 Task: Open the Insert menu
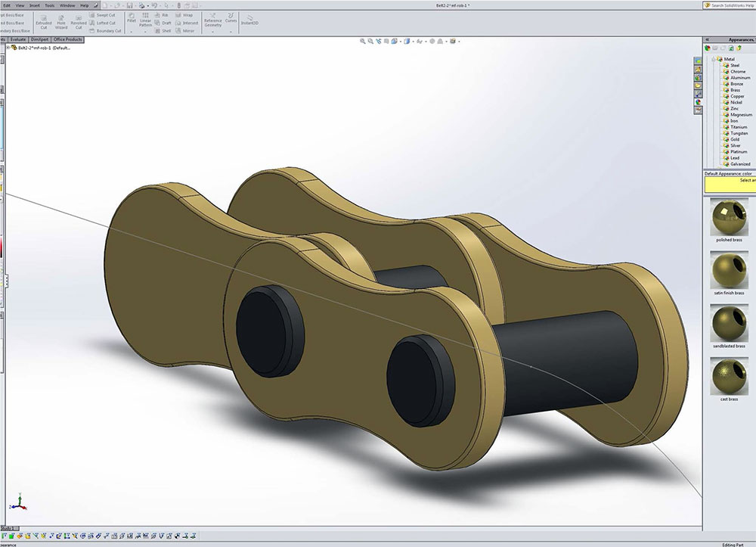[x=35, y=5]
